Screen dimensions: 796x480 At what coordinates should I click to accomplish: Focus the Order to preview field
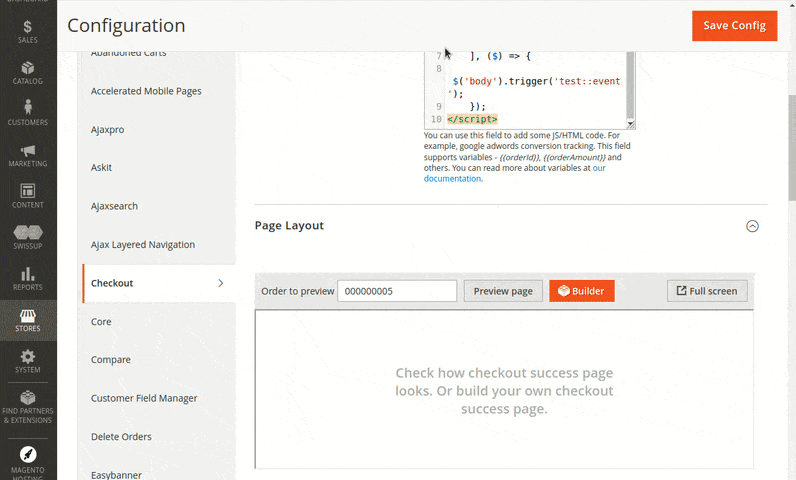click(x=397, y=291)
